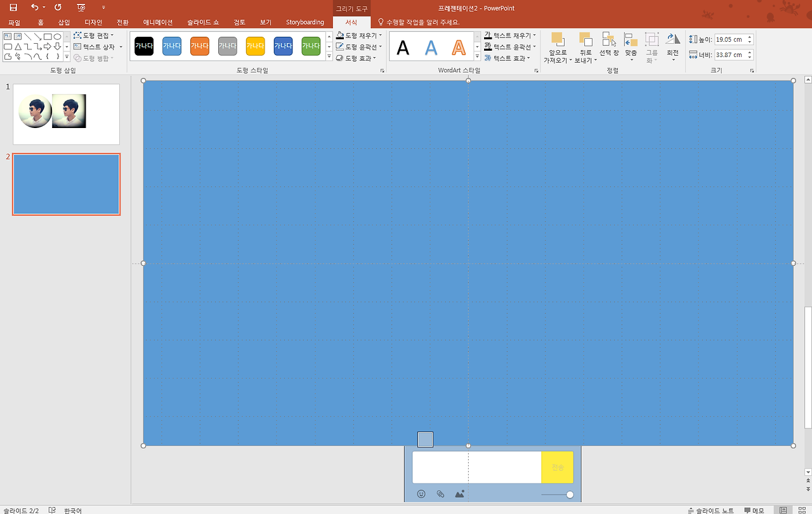Expand the shape styles gallery

click(x=329, y=56)
